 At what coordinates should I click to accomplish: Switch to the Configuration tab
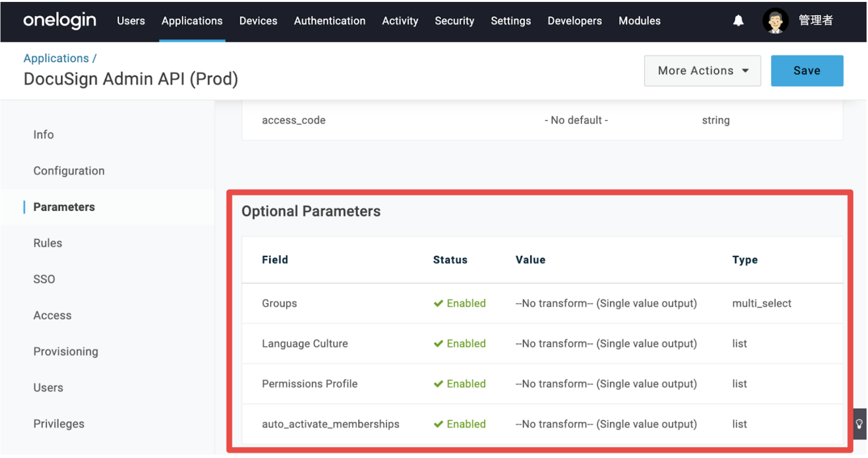pos(69,171)
